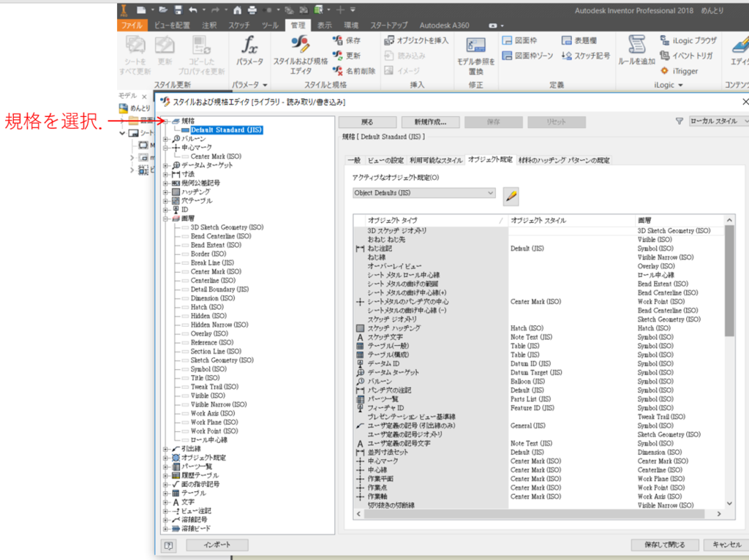Select the ねじ注記 row in object table
Screen dimensions: 749x560
pyautogui.click(x=539, y=249)
